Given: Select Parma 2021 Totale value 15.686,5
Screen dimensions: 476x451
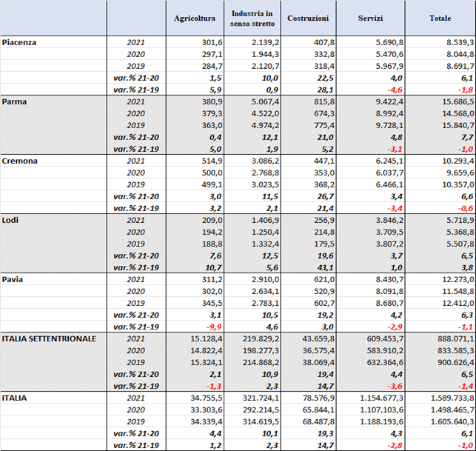Looking at the screenshot, I should point(457,101).
